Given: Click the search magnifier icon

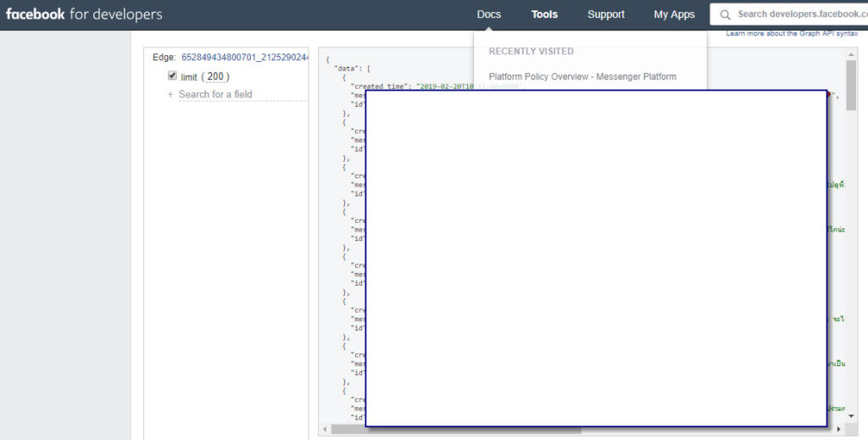Looking at the screenshot, I should point(725,15).
